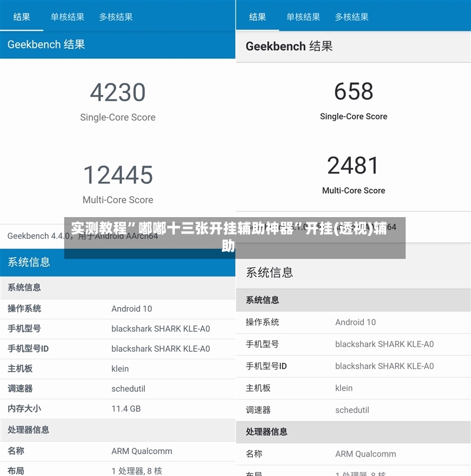Click 手机型号 value in left panel

[x=161, y=329]
